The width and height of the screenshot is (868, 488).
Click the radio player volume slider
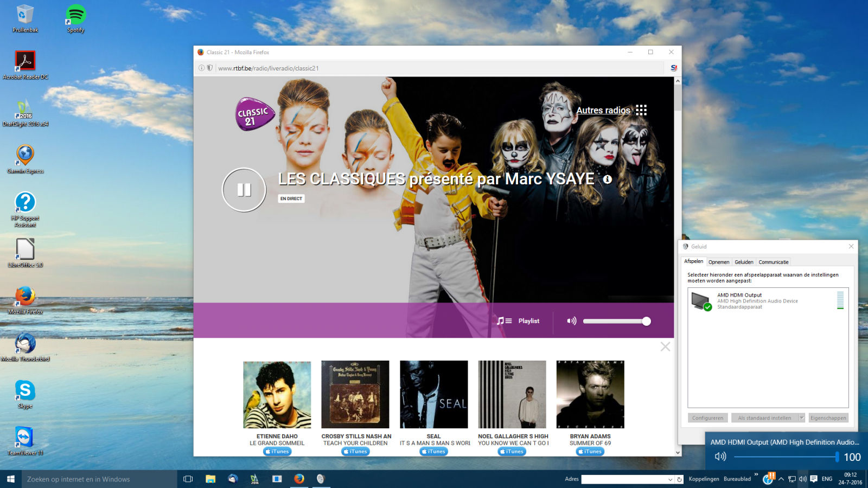point(616,321)
